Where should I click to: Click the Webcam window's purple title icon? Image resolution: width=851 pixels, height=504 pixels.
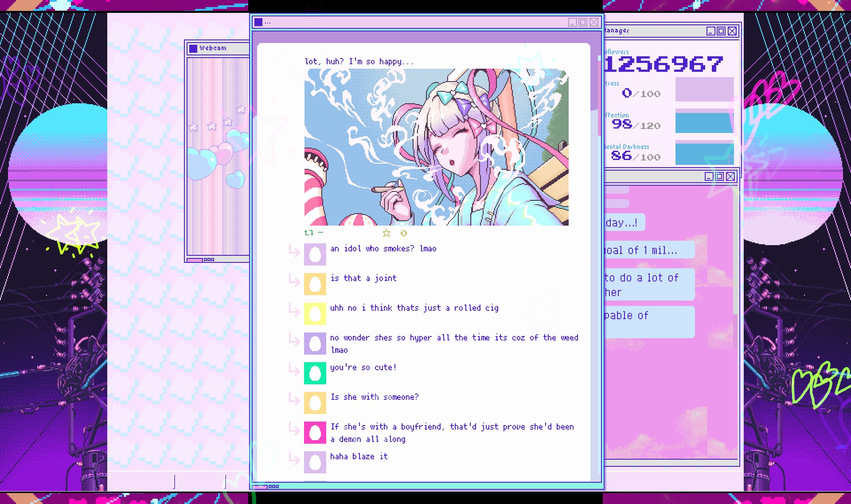click(193, 48)
